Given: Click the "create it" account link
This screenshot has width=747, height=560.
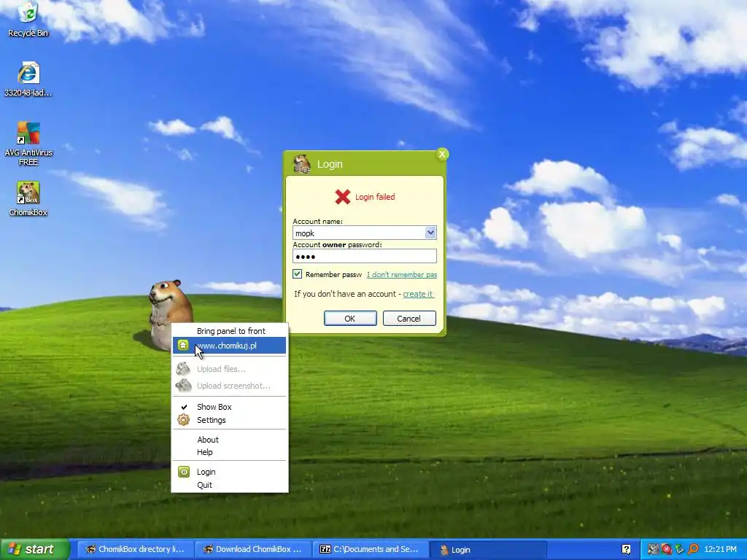Looking at the screenshot, I should point(418,294).
